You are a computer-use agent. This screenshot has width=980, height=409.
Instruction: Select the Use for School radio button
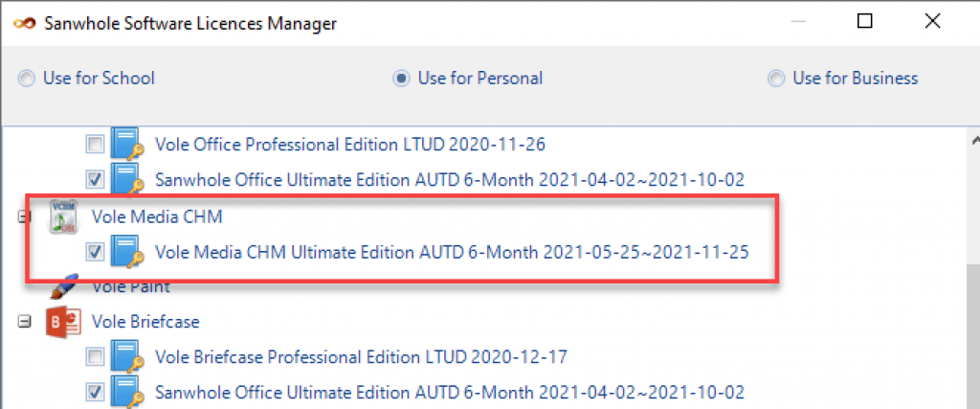26,79
